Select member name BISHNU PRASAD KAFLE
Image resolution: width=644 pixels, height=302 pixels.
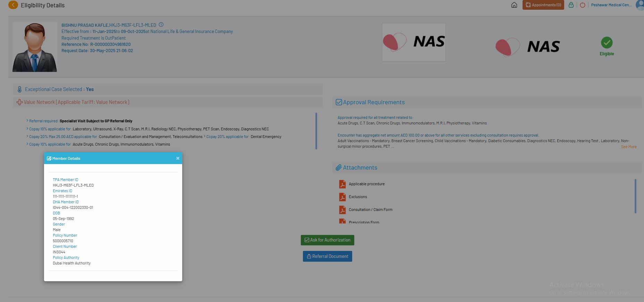pyautogui.click(x=85, y=25)
